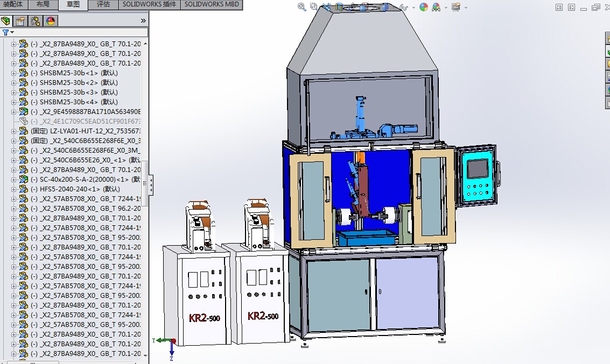Click the Zoom to Area icon
Image resolution: width=610 pixels, height=364 pixels.
[x=314, y=6]
